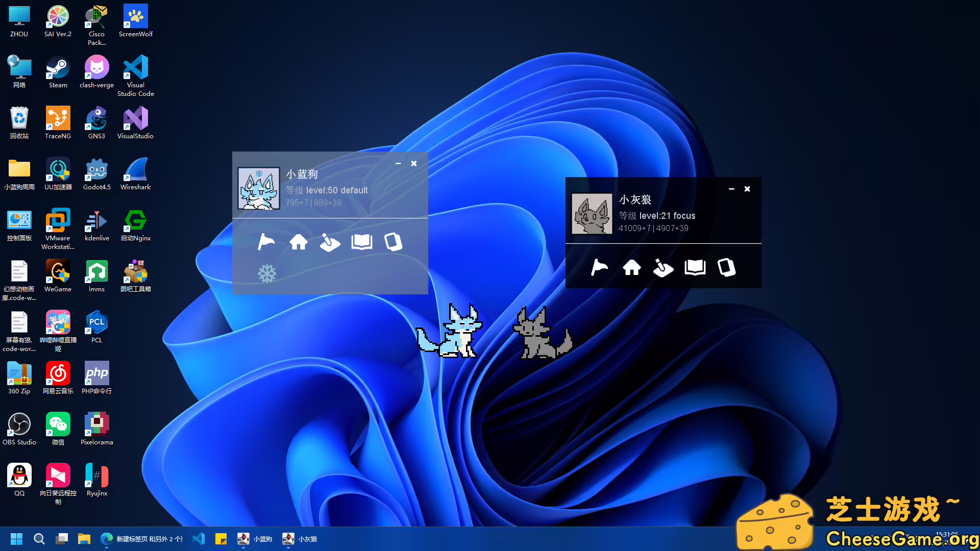The width and height of the screenshot is (980, 551).
Task: Open the book icon in 小蓝狗's panel
Action: click(361, 242)
